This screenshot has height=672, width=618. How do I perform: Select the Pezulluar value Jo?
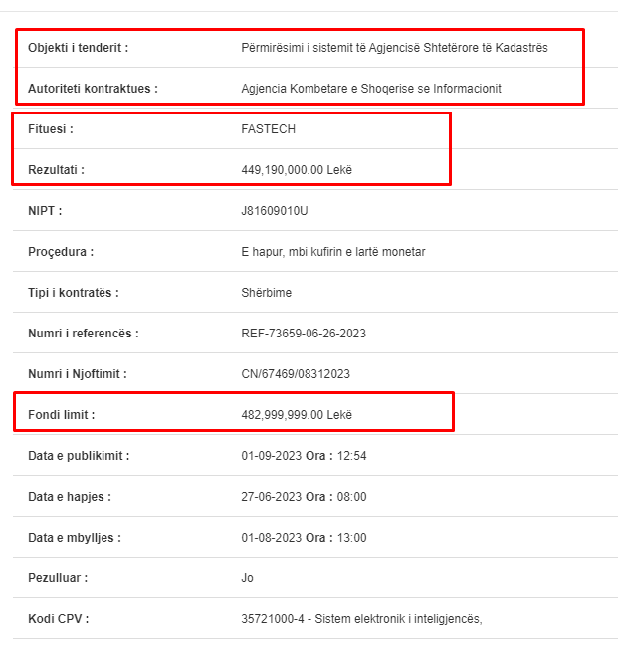(247, 578)
